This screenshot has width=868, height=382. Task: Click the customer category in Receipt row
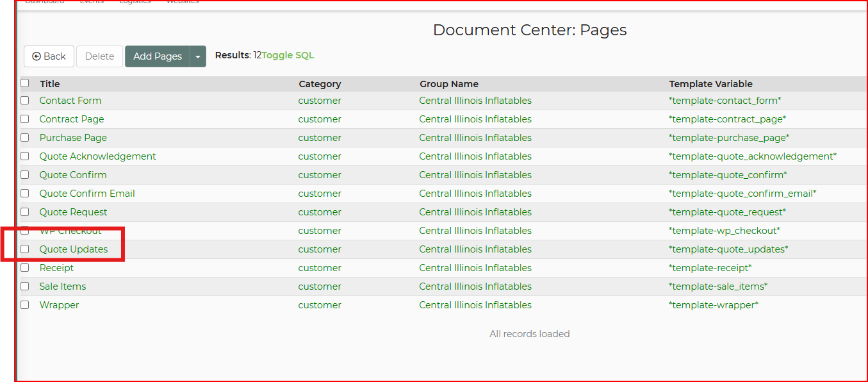[x=320, y=268]
